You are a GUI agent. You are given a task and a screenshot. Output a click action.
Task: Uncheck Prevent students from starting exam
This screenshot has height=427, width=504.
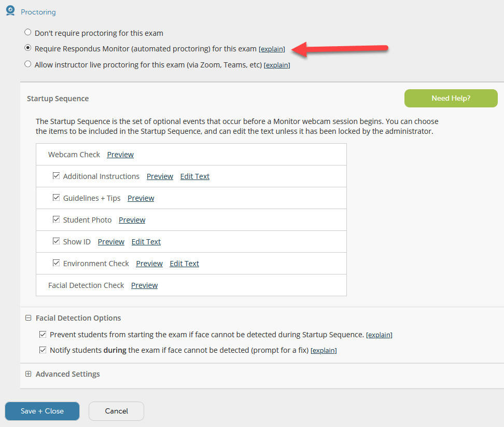pos(43,335)
